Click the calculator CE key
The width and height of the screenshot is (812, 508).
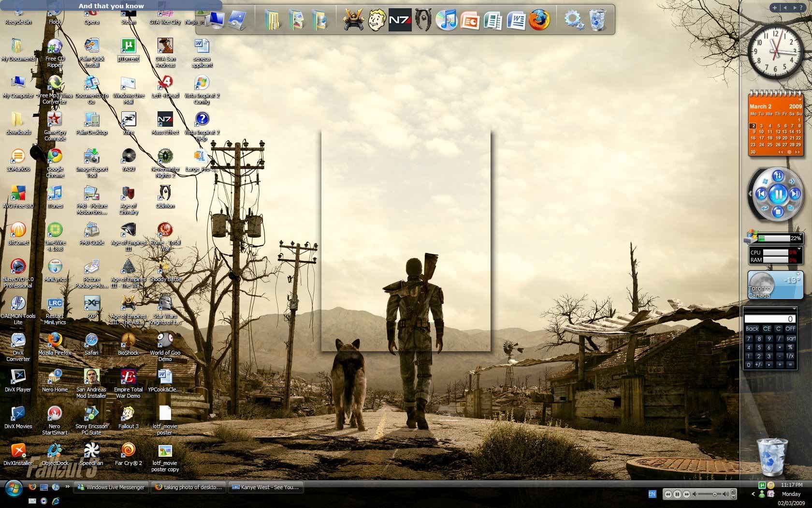coord(767,329)
